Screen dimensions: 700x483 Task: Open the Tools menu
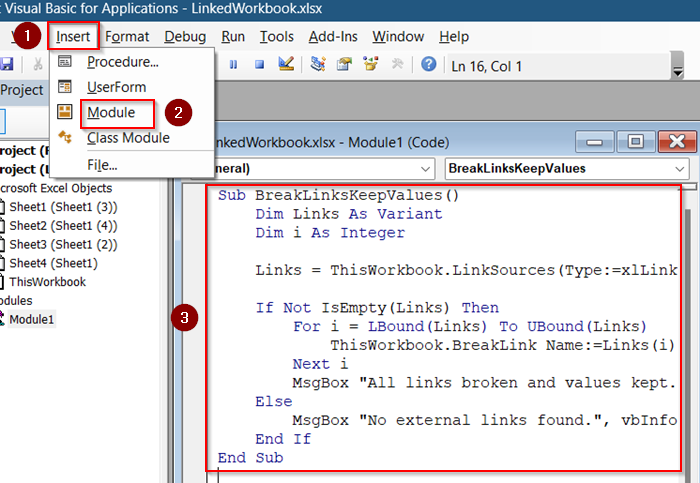[276, 37]
